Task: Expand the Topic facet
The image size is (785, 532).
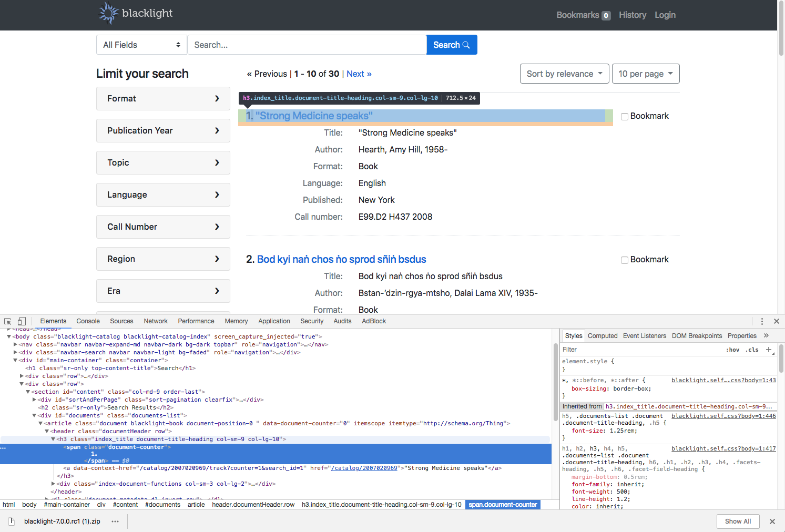Action: point(163,162)
